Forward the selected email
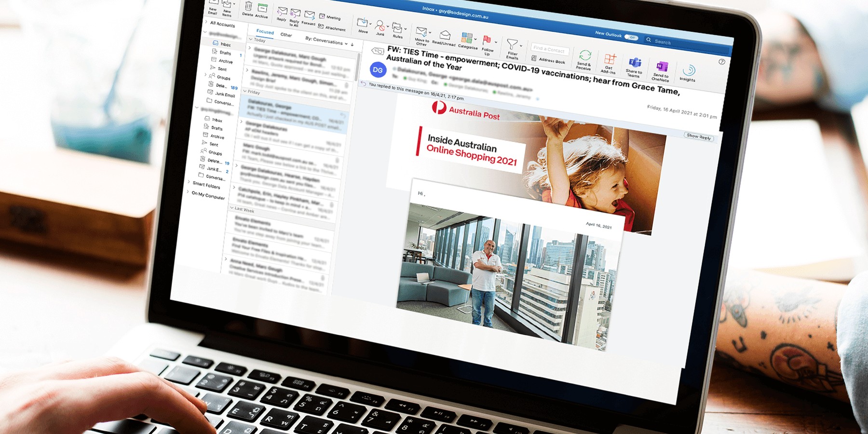This screenshot has height=434, width=868. coord(309,15)
